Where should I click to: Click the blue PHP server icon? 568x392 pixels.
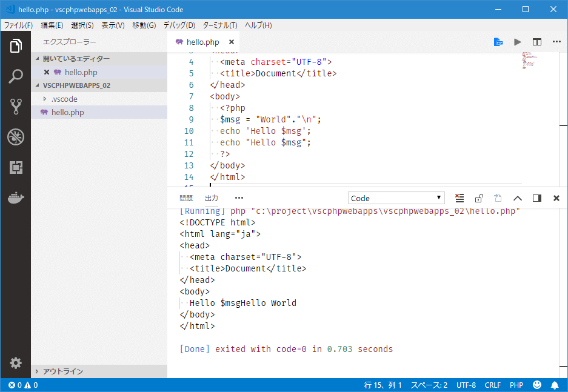pyautogui.click(x=498, y=42)
